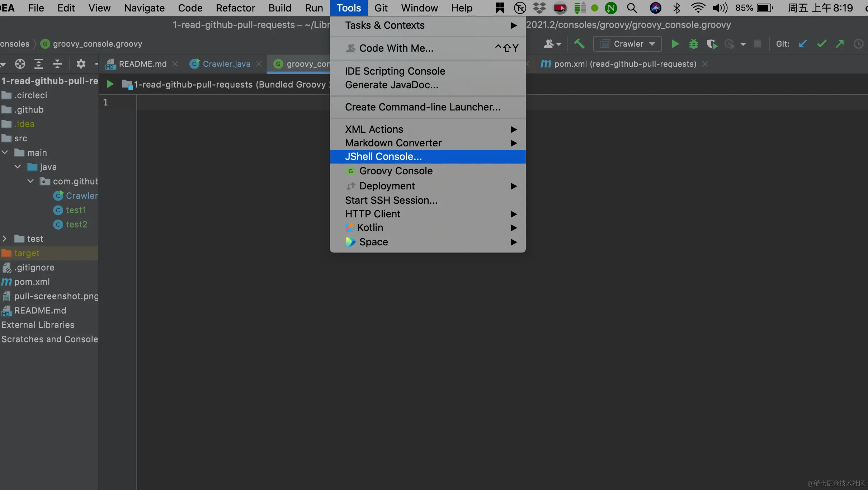Open macOS Spotlight search
Viewport: 868px width, 490px height.
[x=632, y=8]
